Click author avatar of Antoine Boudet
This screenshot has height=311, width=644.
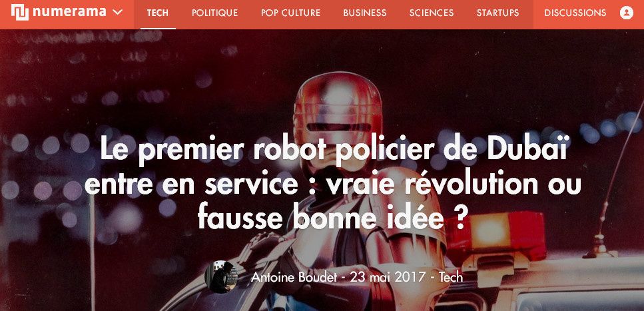point(221,277)
